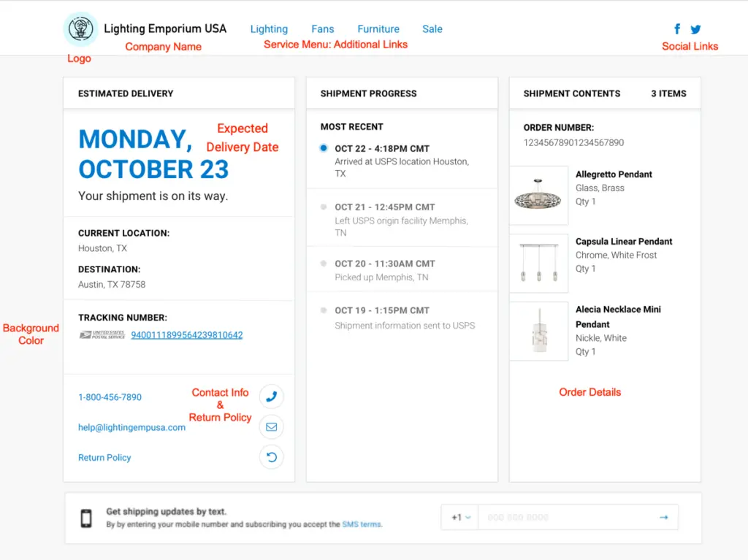The width and height of the screenshot is (748, 560).
Task: Click the Lighting Emporium lightbulb logo
Action: point(80,29)
